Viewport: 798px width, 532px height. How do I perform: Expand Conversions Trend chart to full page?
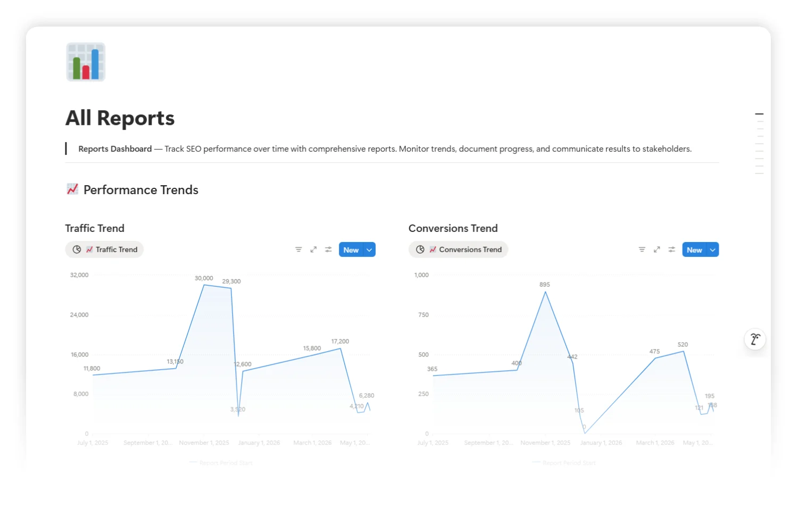pyautogui.click(x=656, y=250)
